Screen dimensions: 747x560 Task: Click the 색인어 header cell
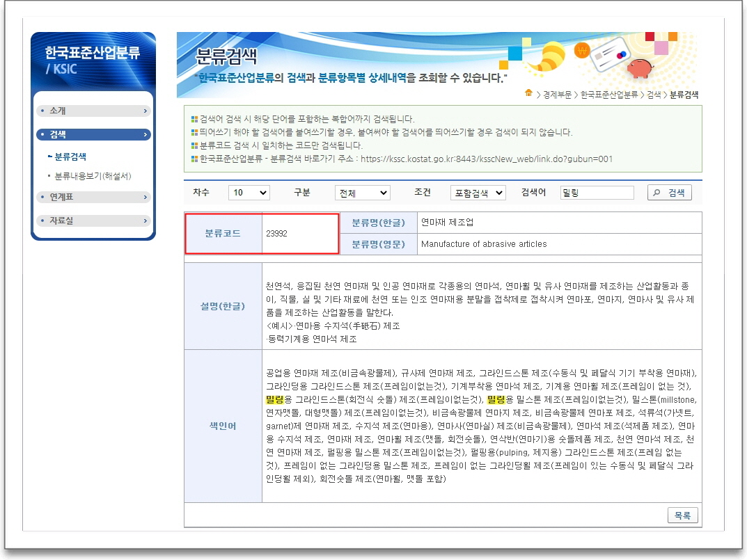223,426
